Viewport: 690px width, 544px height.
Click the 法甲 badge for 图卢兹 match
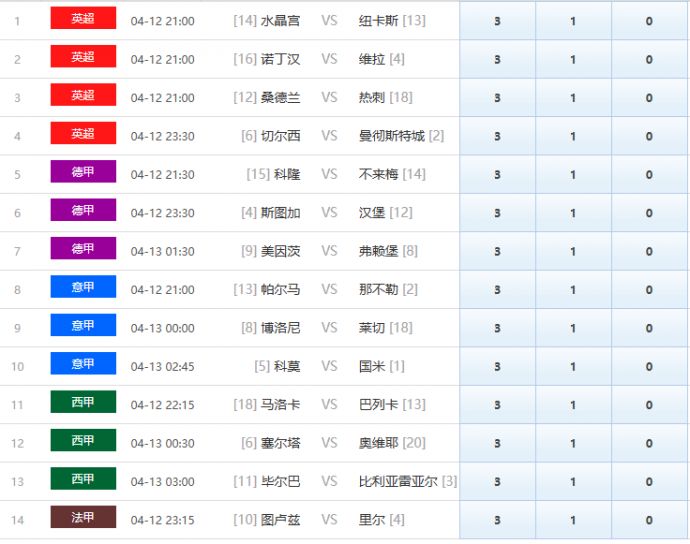(83, 517)
